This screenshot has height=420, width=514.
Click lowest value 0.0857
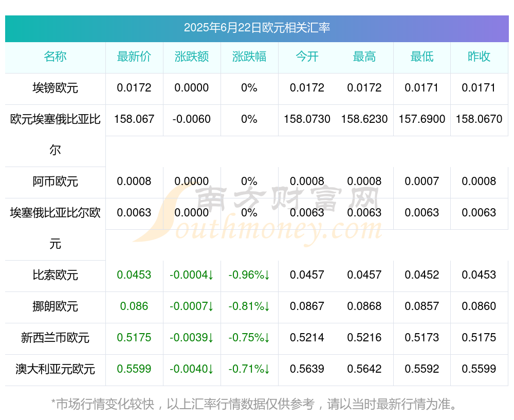click(x=422, y=306)
